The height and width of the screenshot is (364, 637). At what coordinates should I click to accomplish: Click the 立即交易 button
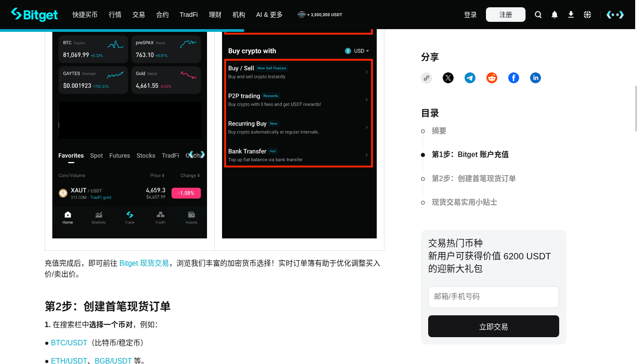(x=494, y=326)
